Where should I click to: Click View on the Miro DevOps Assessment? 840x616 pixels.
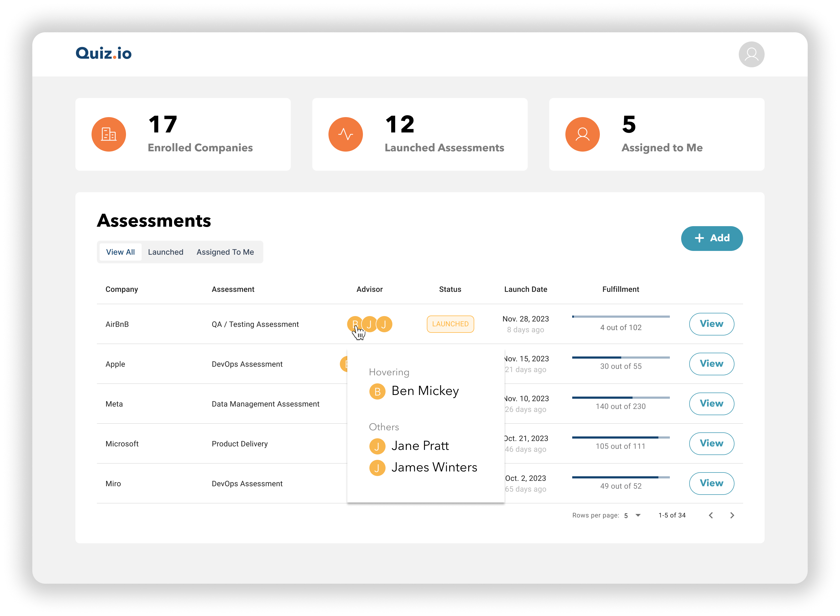coord(711,483)
